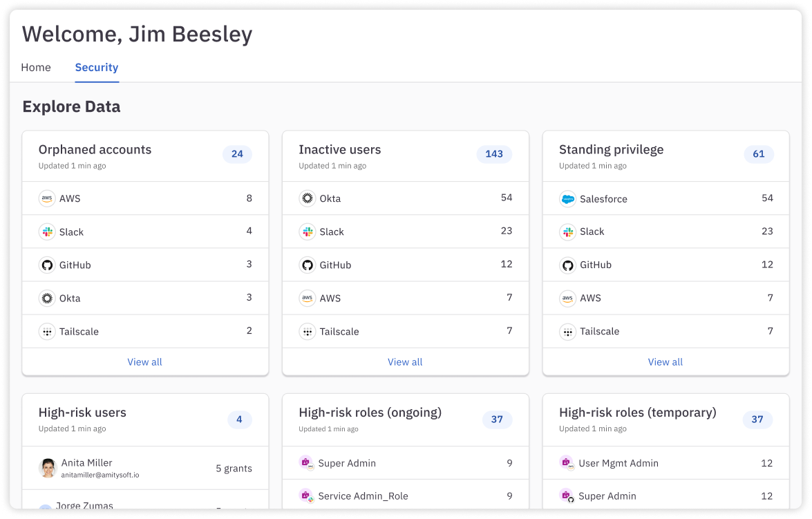Click the Slack icon under Orphaned accounts

click(x=47, y=232)
